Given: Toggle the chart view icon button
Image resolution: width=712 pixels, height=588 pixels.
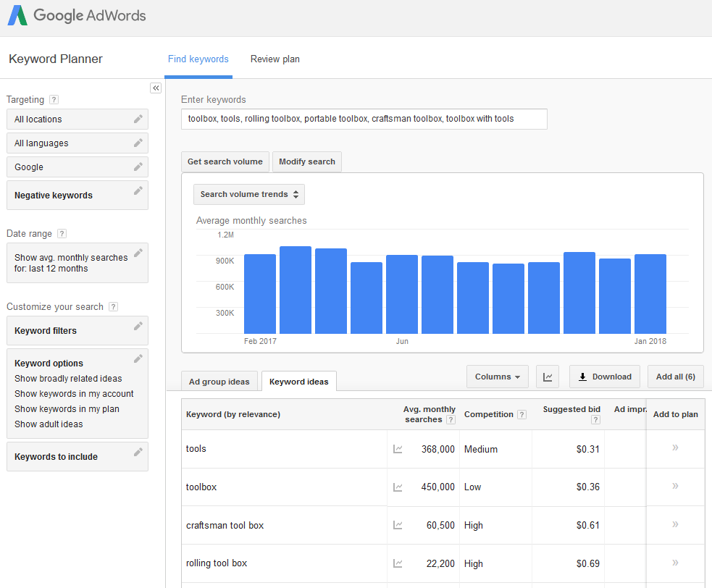Looking at the screenshot, I should click(548, 377).
